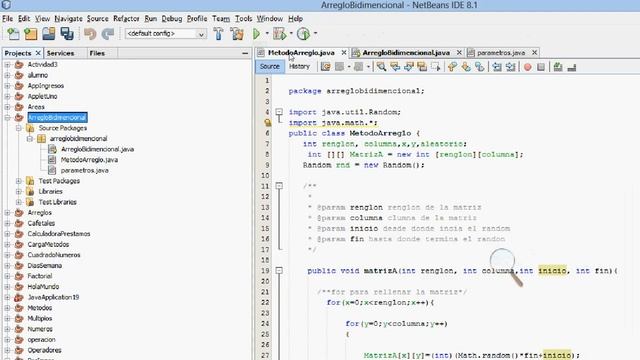Toggle bookmark using the editor toolbar icon
The height and width of the screenshot is (360, 640).
[x=480, y=67]
